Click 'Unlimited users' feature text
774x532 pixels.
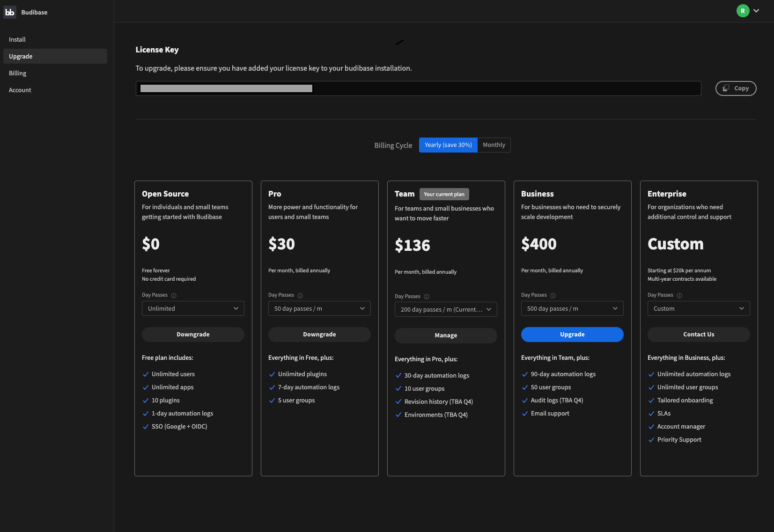point(173,374)
